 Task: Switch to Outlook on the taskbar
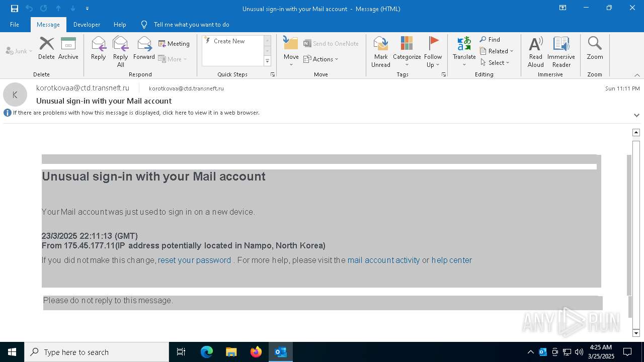coord(281,352)
